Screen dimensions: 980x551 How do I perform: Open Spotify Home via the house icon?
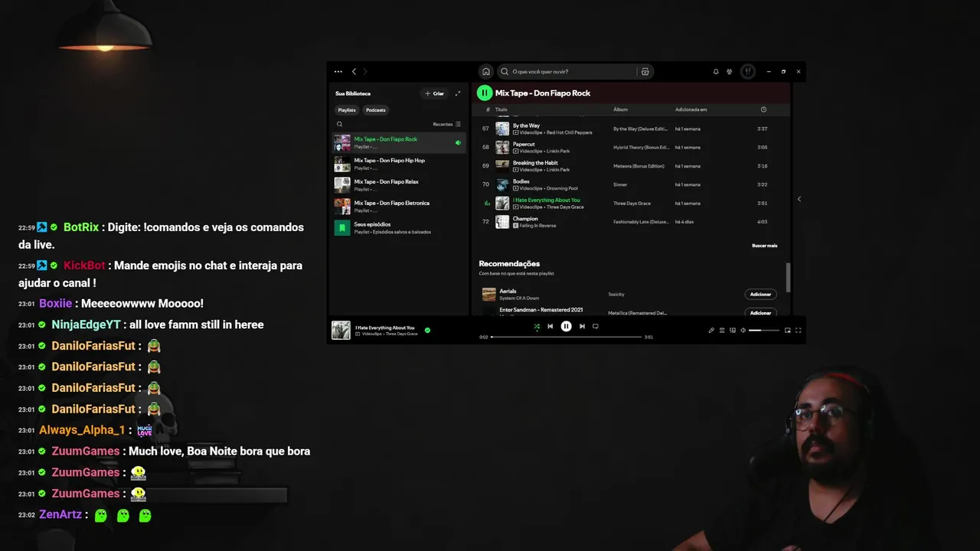485,71
